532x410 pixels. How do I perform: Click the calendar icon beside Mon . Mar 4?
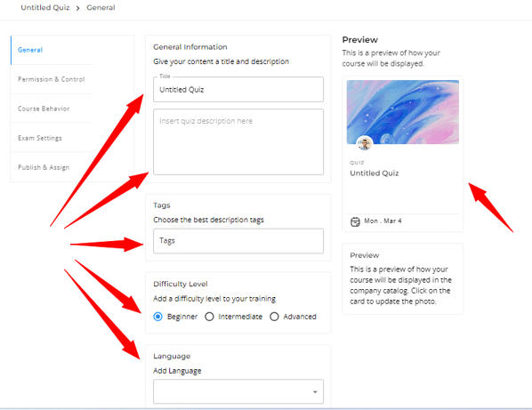(x=355, y=221)
